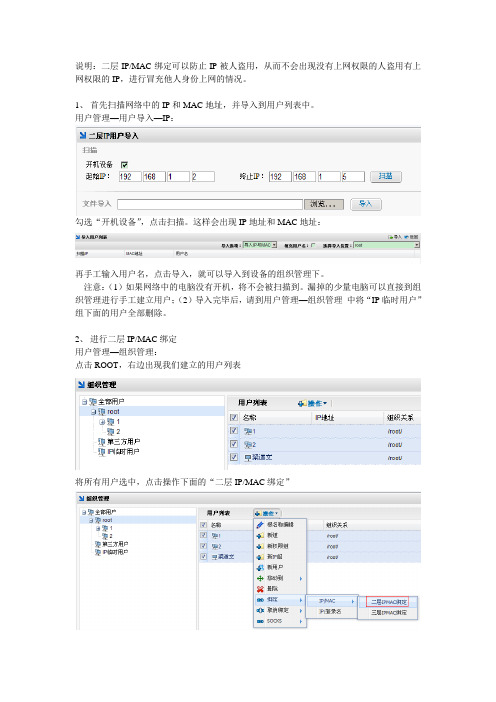Image resolution: width=496 pixels, height=702 pixels.
Task: Toggle checkbox for 梁道文 in upper list
Action: click(234, 457)
